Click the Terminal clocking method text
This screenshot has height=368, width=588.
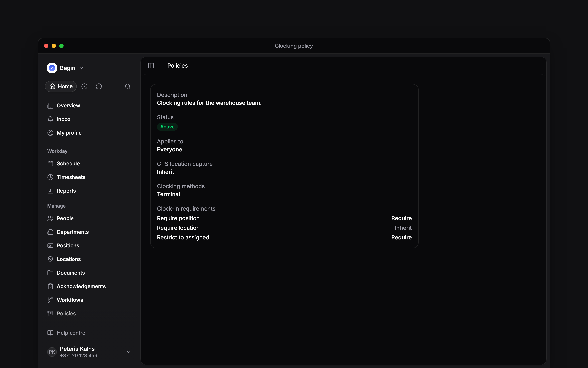(x=168, y=194)
